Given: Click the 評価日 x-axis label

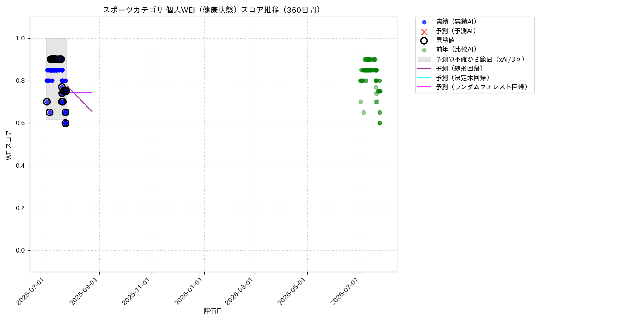Looking at the screenshot, I should [x=213, y=311].
